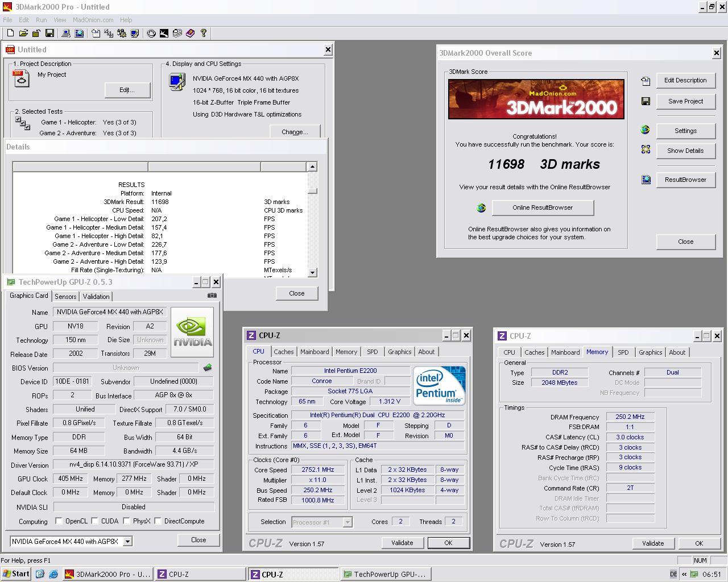Switch to the Sensors tab in GPU-Z

point(65,296)
